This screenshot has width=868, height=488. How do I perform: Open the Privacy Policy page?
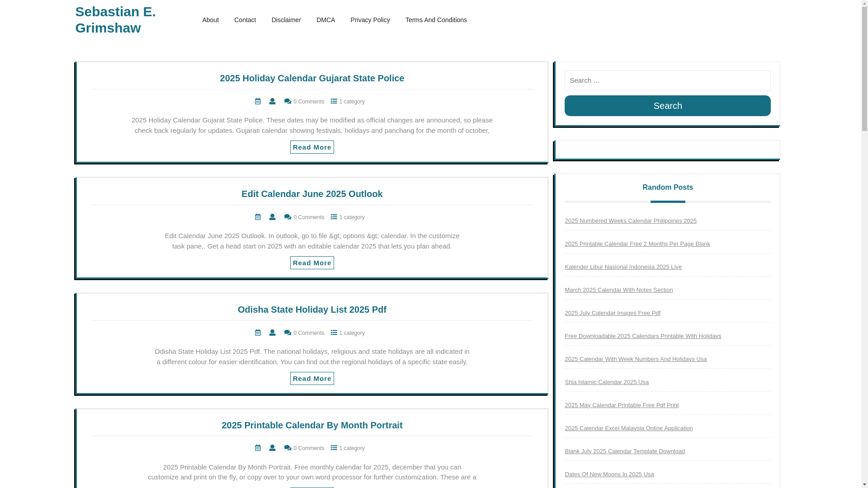pyautogui.click(x=370, y=20)
